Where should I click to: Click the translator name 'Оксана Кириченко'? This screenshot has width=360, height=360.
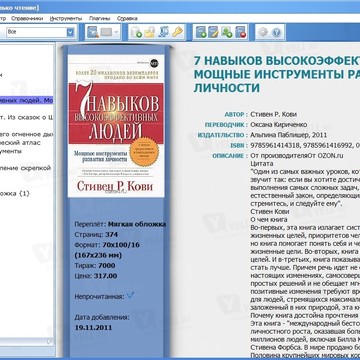click(x=279, y=125)
